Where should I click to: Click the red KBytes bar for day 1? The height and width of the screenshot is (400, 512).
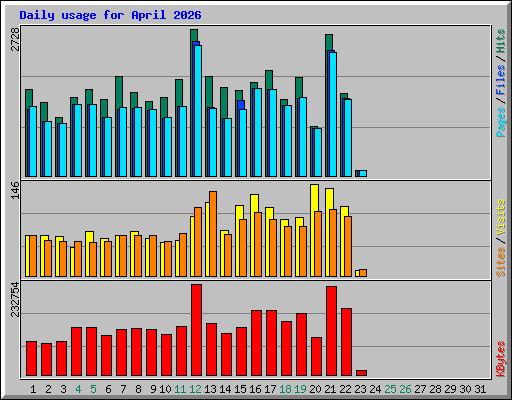pyautogui.click(x=31, y=358)
